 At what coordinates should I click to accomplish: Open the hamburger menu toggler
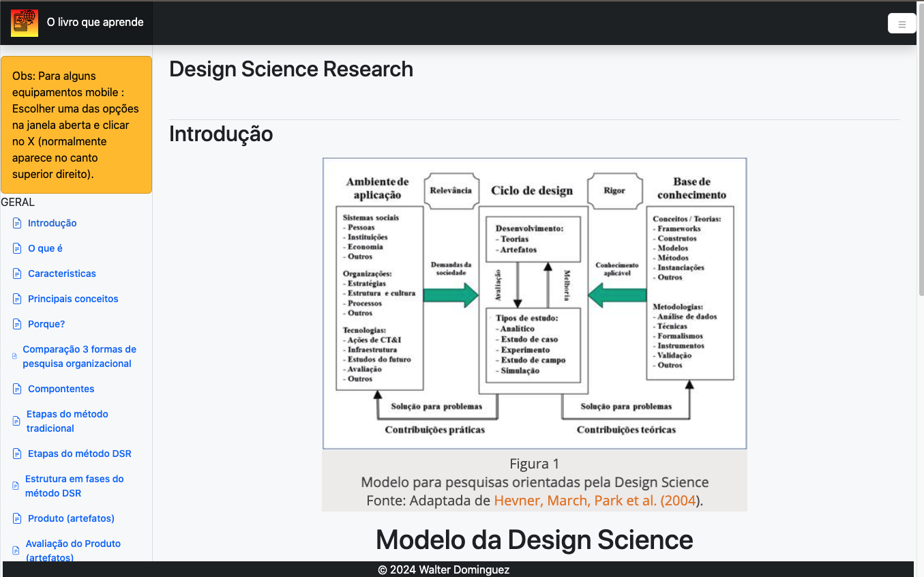tap(901, 23)
